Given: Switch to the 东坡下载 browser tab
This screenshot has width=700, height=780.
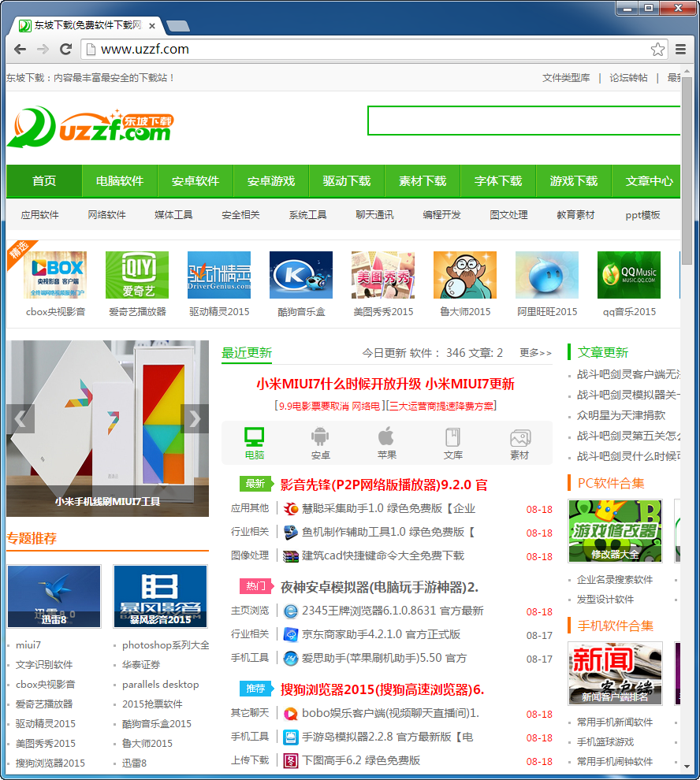Looking at the screenshot, I should tap(87, 25).
